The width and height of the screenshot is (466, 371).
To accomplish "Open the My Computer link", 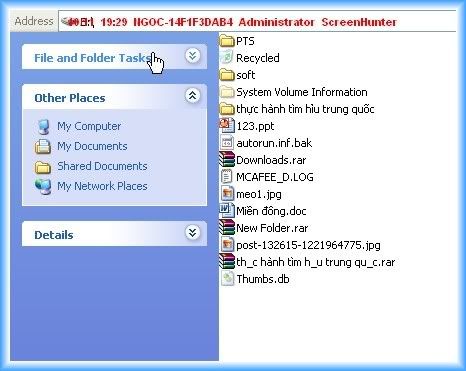I will point(89,126).
